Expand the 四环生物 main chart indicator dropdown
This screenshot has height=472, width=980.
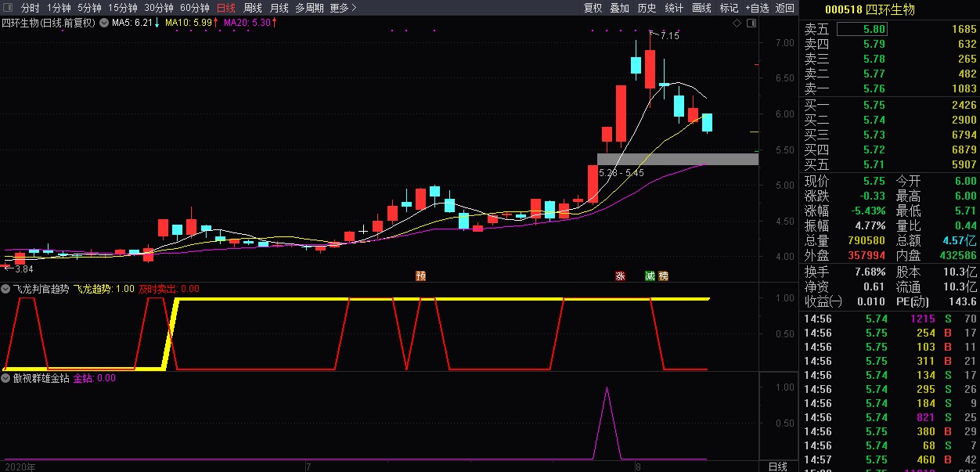(x=103, y=23)
